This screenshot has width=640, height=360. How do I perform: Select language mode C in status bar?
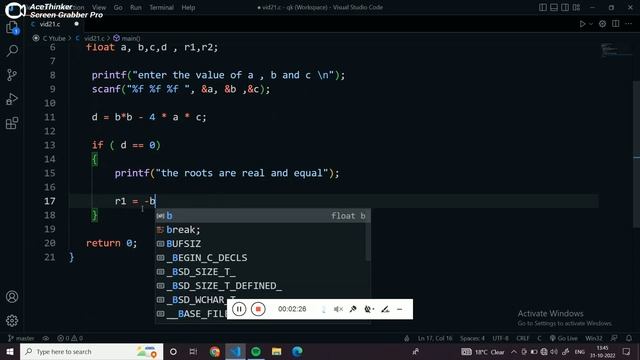click(539, 338)
